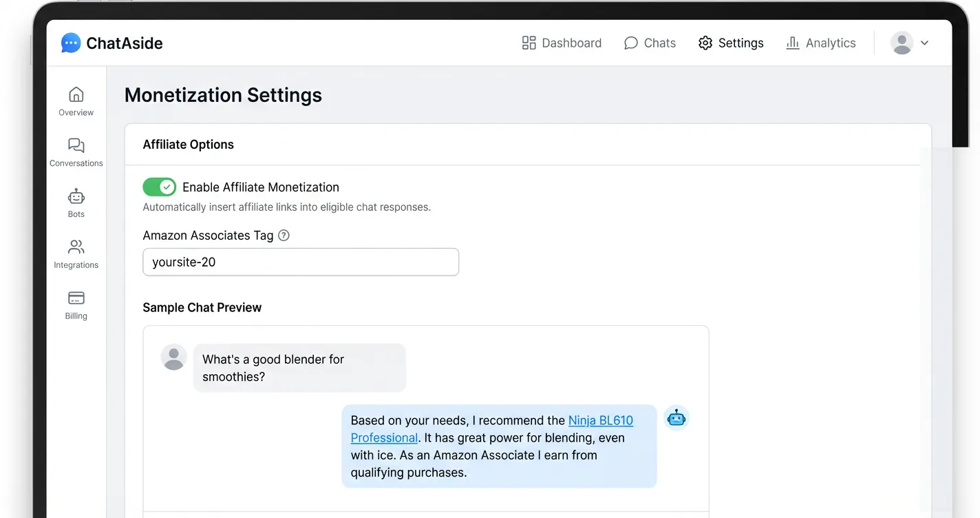980x518 pixels.
Task: Open the profile chevron menu
Action: coord(925,43)
